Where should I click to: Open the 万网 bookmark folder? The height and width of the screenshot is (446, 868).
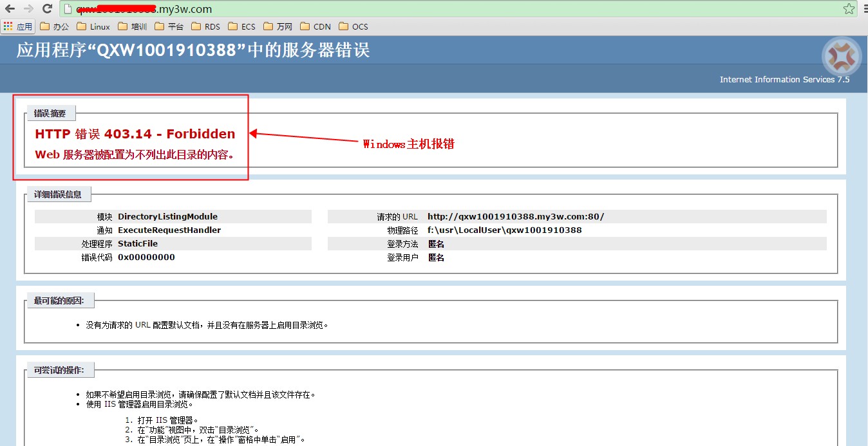click(x=278, y=26)
